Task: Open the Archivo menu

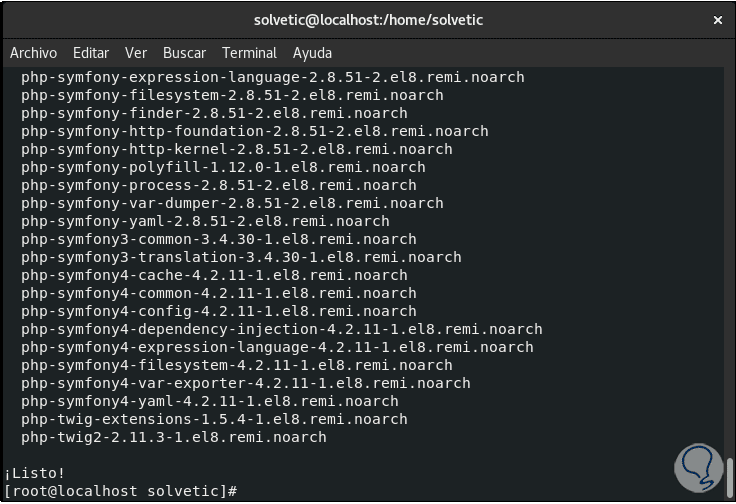Action: point(33,53)
